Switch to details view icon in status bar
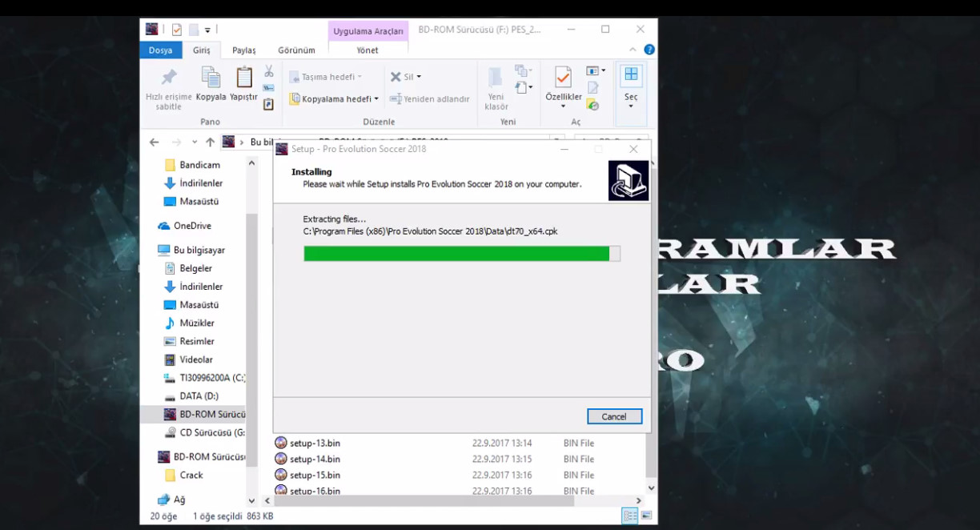Viewport: 980px width, 530px height. tap(630, 516)
